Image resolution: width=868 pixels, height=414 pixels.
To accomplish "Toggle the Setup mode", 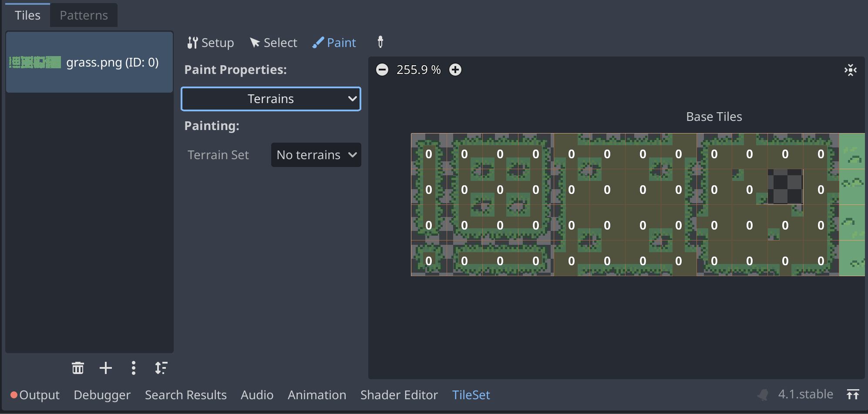I will coord(211,43).
